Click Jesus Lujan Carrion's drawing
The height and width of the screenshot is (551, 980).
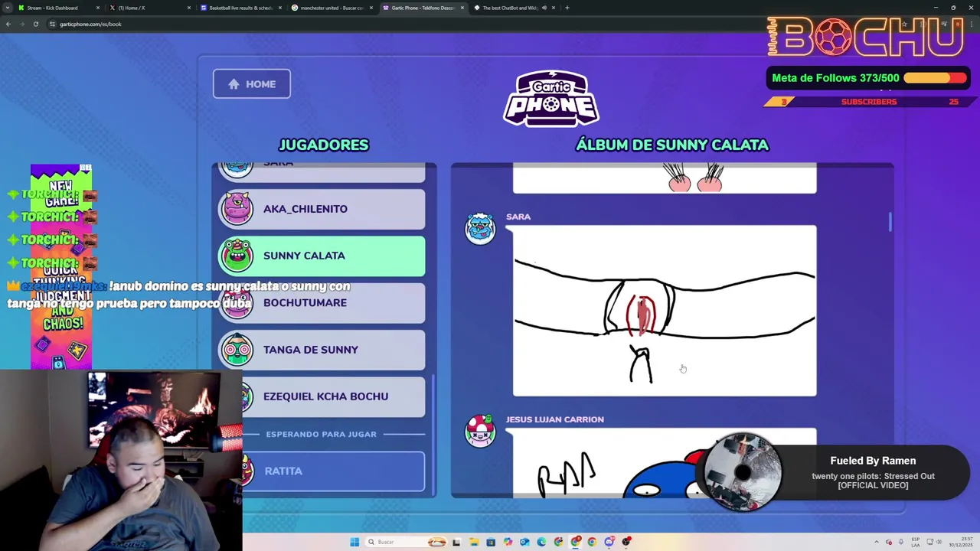coord(665,463)
